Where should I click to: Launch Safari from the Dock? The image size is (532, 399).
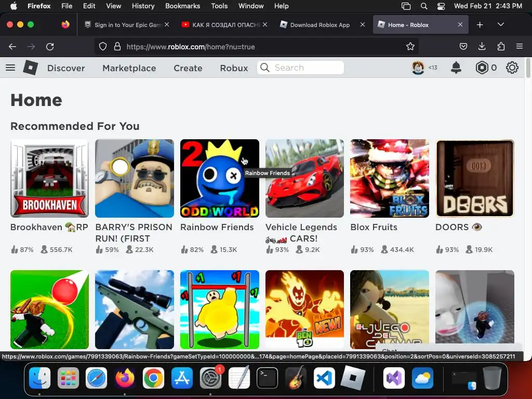click(96, 378)
